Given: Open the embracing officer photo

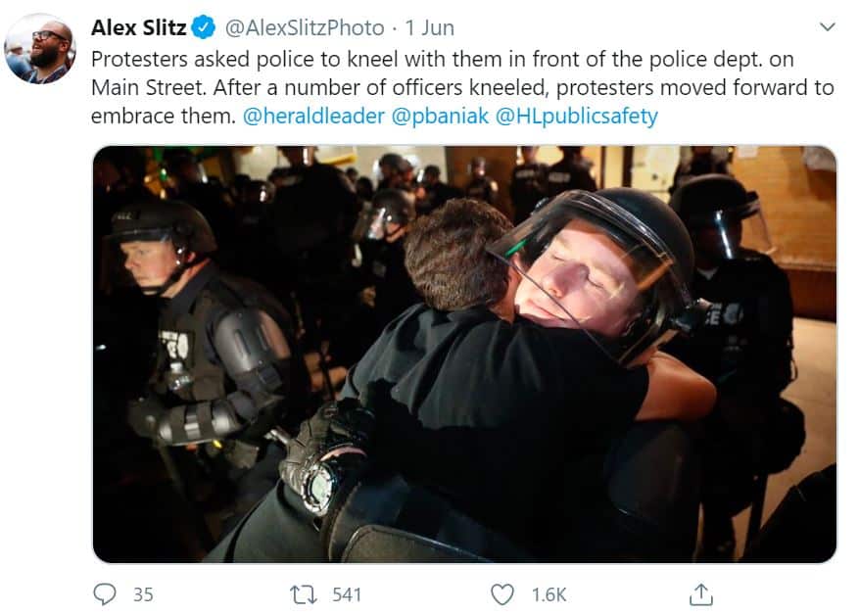Looking at the screenshot, I should pyautogui.click(x=464, y=354).
